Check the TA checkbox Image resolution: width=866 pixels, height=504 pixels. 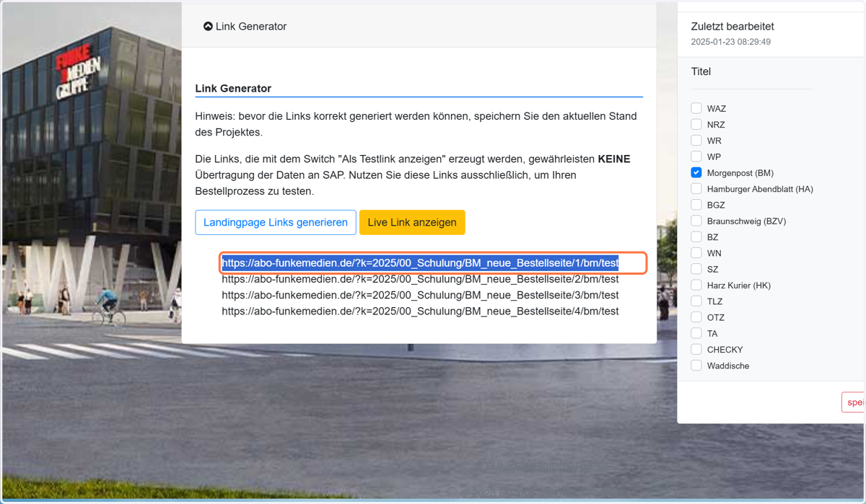coord(696,333)
